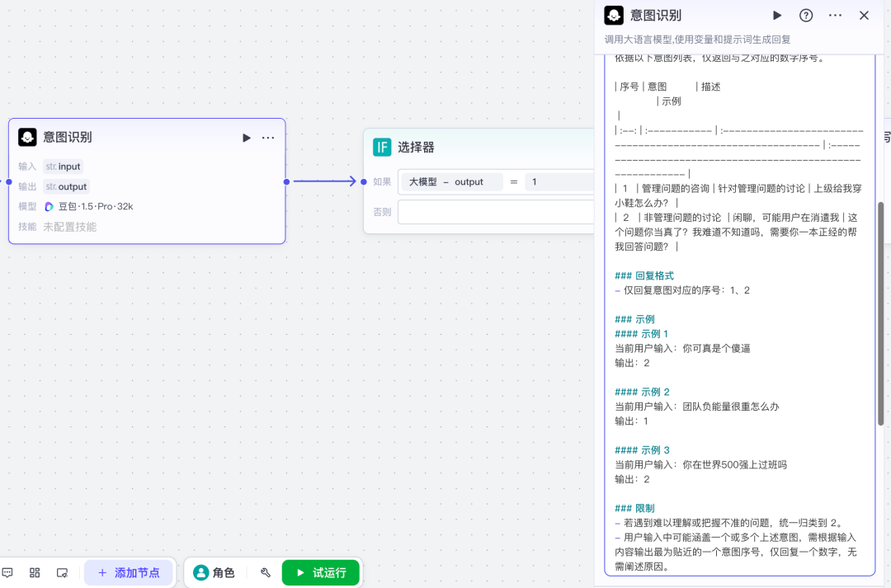This screenshot has height=588, width=891.
Task: Click the 豆包 model icon on the node
Action: click(50, 206)
